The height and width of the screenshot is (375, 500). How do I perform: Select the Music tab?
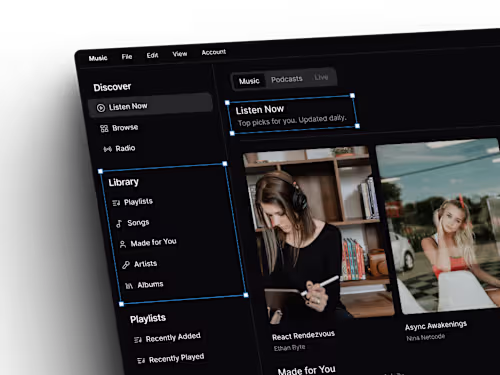tap(249, 81)
